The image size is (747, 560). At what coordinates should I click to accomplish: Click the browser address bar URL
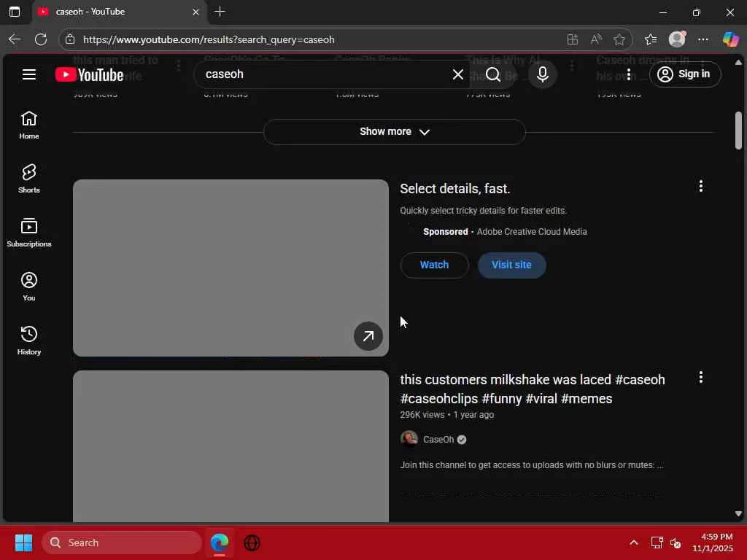(209, 39)
